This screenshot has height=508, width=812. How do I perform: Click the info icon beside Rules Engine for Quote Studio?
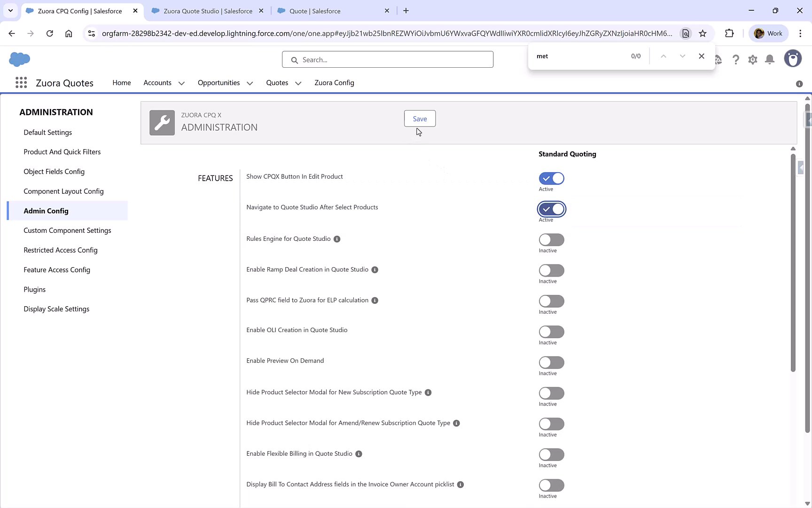(336, 239)
